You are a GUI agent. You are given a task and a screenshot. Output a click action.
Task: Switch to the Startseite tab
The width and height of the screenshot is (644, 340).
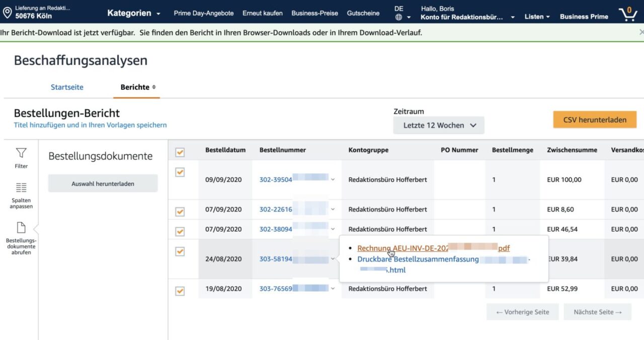[x=67, y=87]
